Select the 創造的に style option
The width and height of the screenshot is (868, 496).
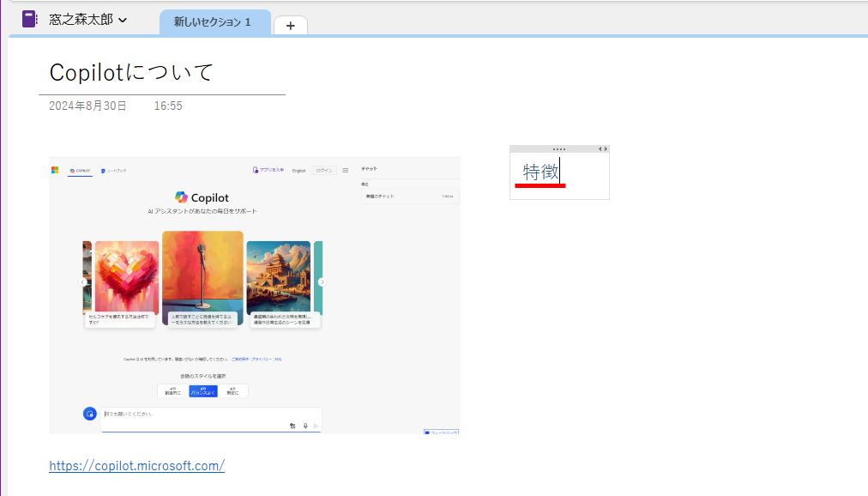[x=173, y=391]
